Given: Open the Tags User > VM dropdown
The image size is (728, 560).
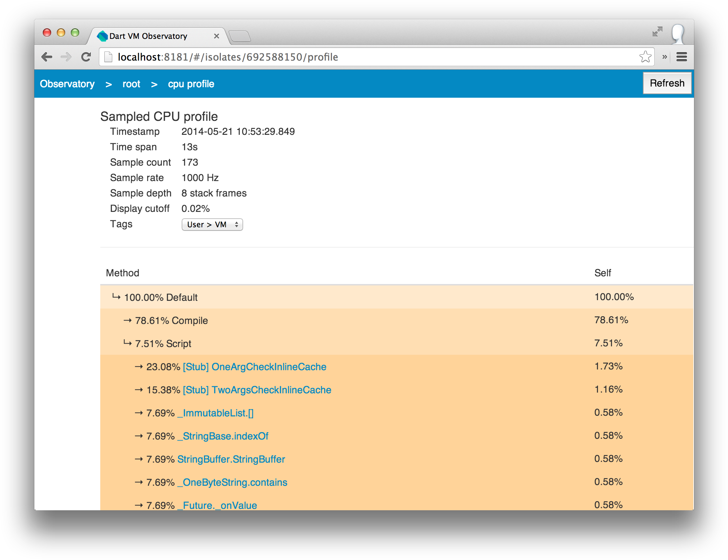Looking at the screenshot, I should click(x=212, y=224).
